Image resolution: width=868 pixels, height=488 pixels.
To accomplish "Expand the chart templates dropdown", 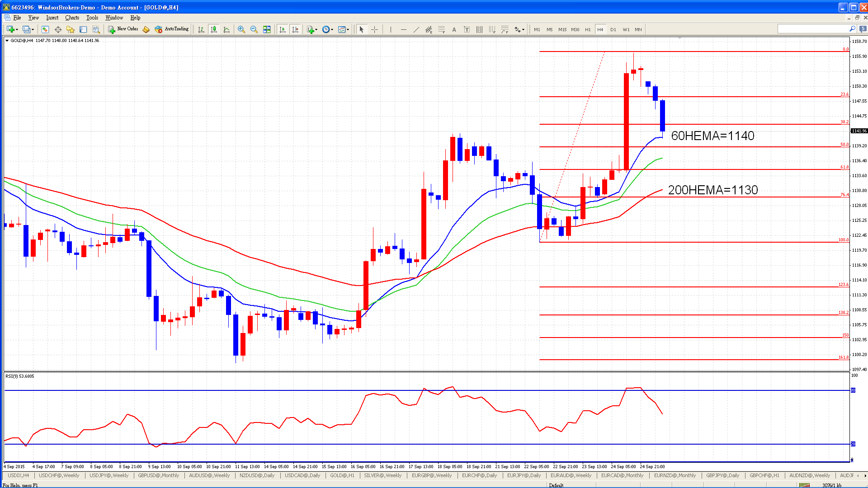I will [344, 29].
